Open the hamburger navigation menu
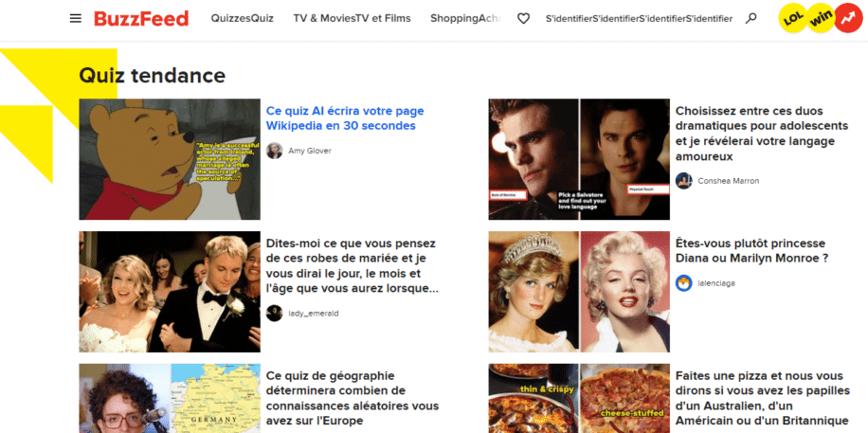The height and width of the screenshot is (433, 868). click(x=75, y=18)
